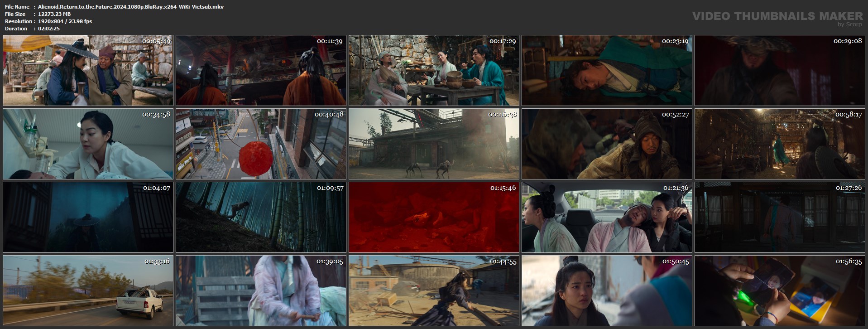This screenshot has height=329, width=868.
Task: Click the file size value 12273.23 MB
Action: [x=54, y=14]
